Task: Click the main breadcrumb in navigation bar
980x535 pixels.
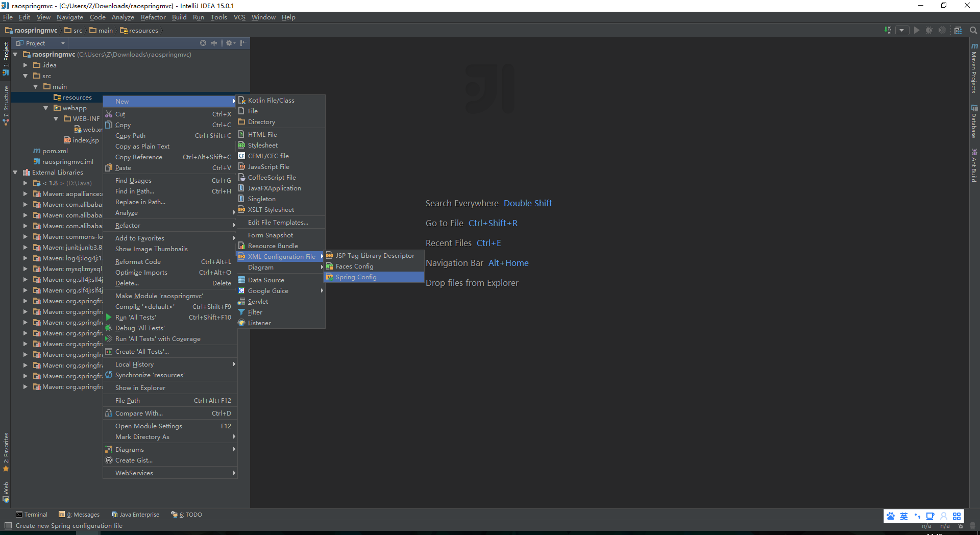Action: pyautogui.click(x=101, y=31)
